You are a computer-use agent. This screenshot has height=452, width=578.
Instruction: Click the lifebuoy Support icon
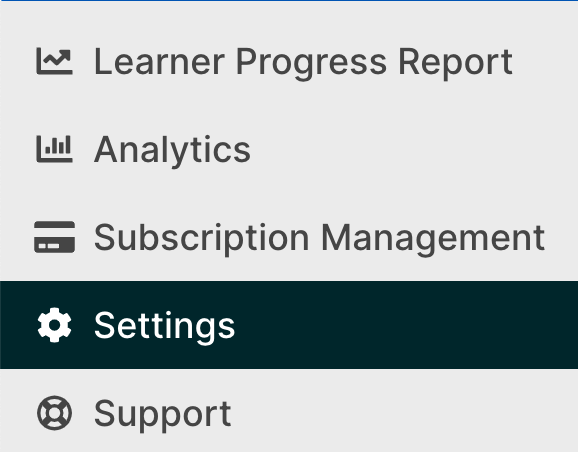click(54, 413)
